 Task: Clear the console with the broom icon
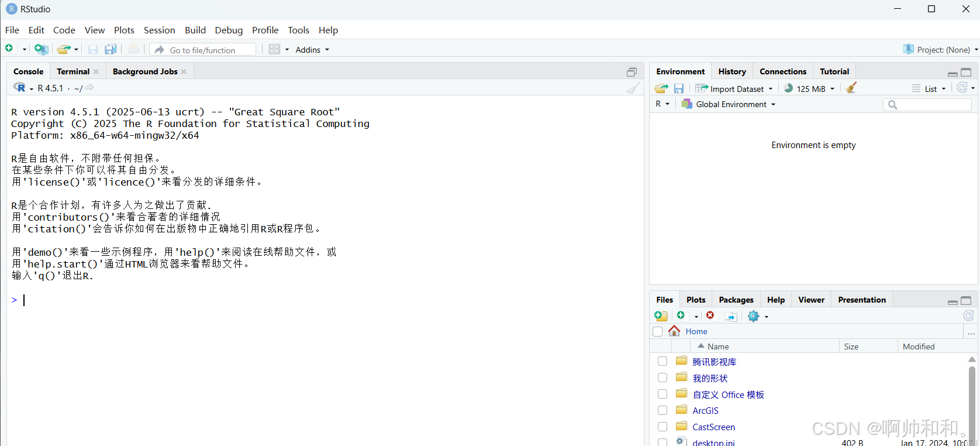click(633, 88)
